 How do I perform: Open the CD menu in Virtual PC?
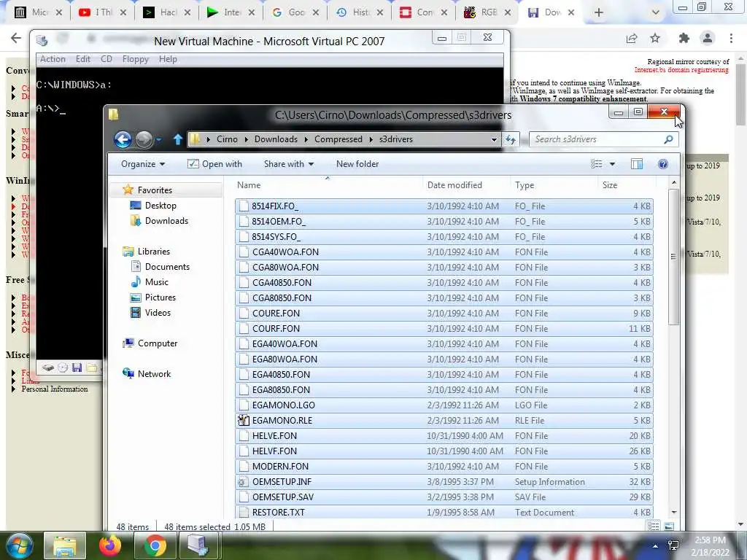pos(107,59)
